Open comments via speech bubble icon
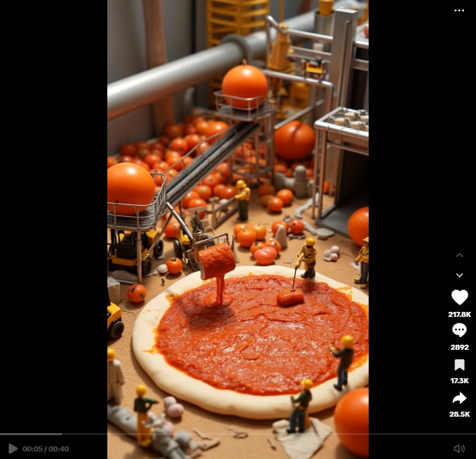 [x=460, y=330]
